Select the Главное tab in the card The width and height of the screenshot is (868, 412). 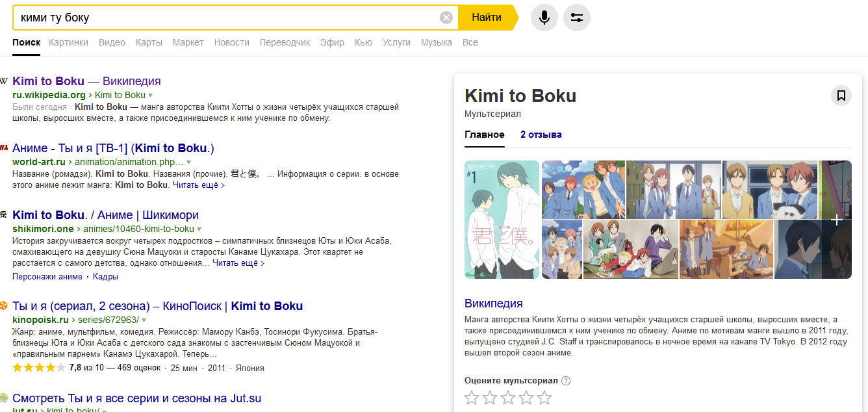tap(485, 135)
